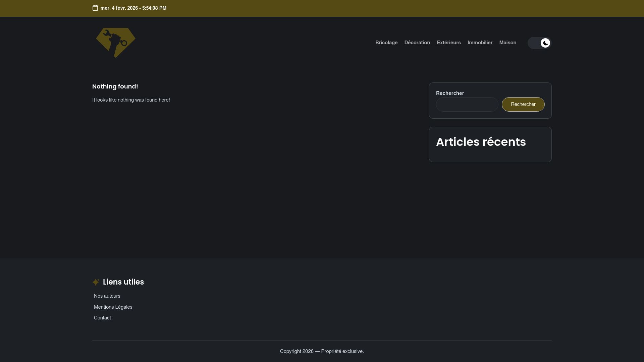Screen dimensions: 644x362
Task: Focus the Rechercher search input field
Action: tap(467, 104)
